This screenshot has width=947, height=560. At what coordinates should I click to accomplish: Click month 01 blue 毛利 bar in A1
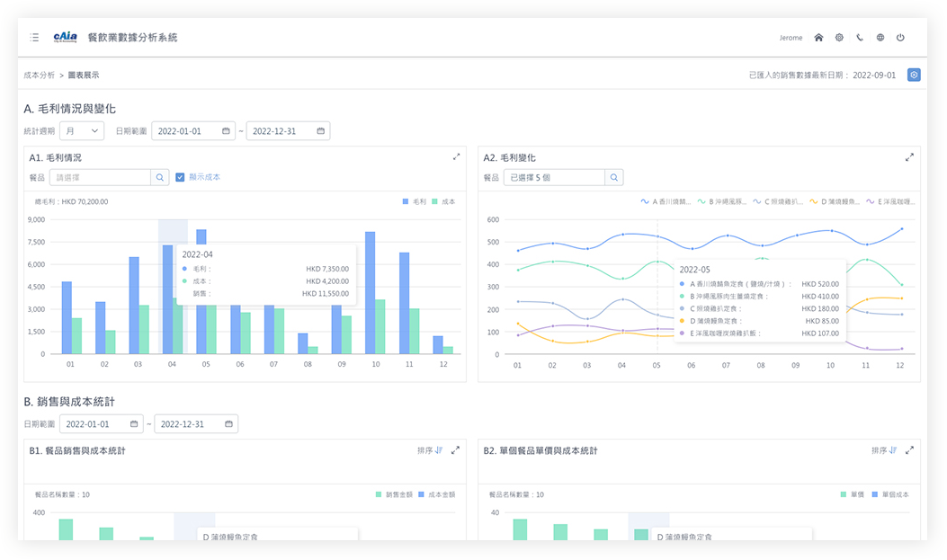click(x=67, y=317)
